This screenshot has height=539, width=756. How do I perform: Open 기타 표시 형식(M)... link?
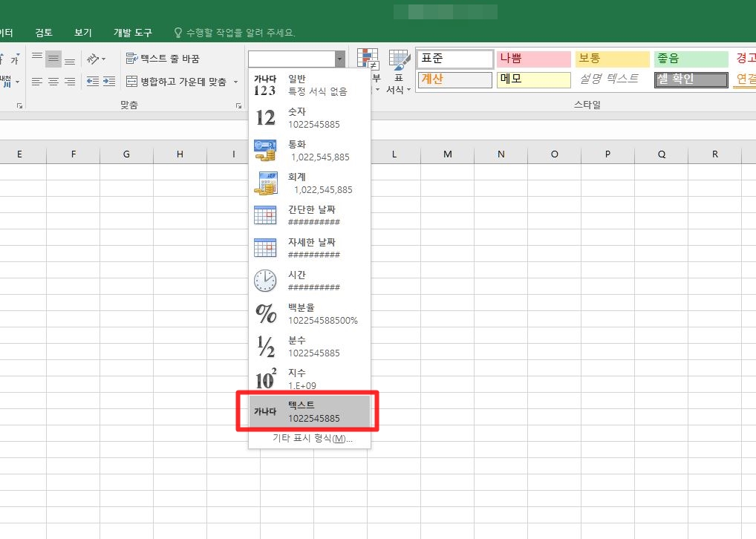coord(313,438)
